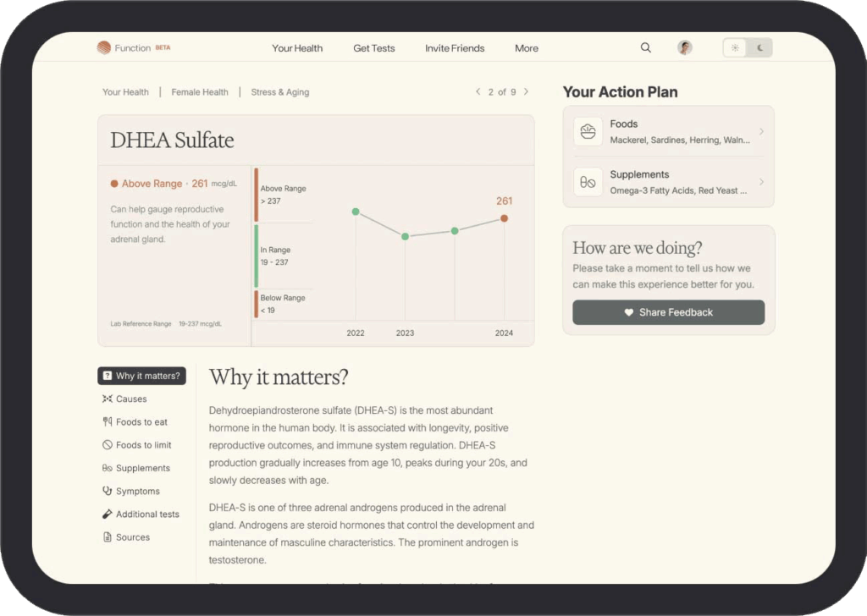Switch to light mode sun toggle
This screenshot has width=867, height=616.
[x=735, y=48]
